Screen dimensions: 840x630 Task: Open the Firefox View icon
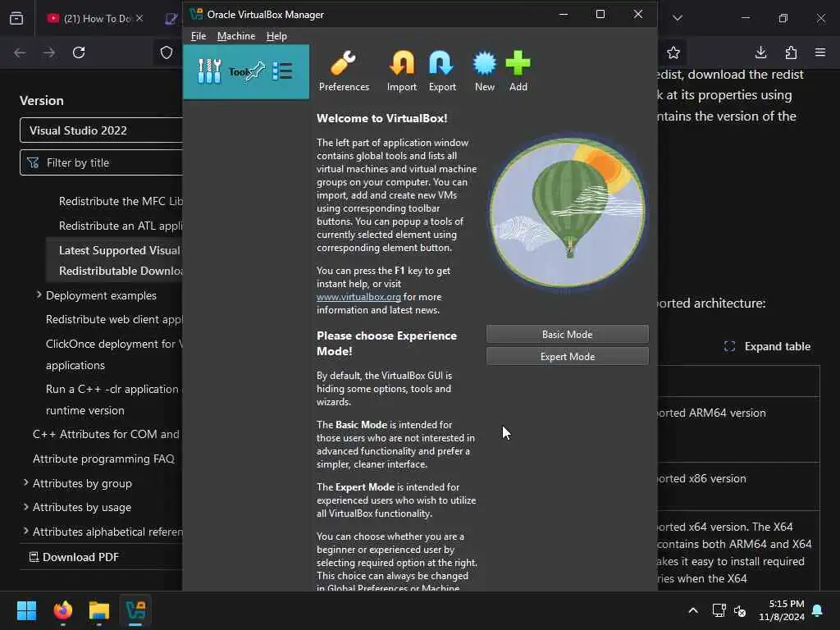16,18
